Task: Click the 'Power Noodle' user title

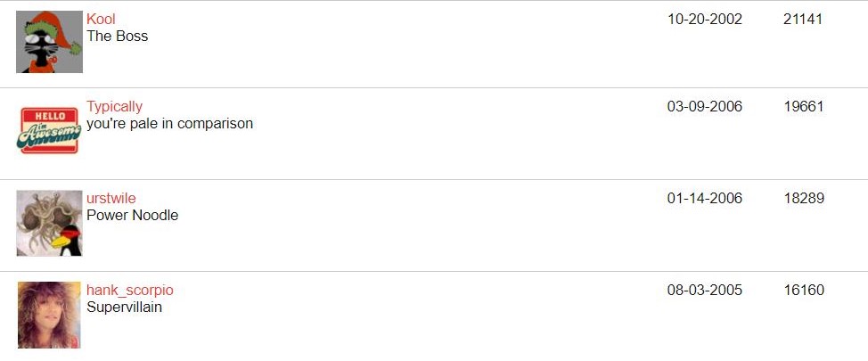Action: click(132, 216)
